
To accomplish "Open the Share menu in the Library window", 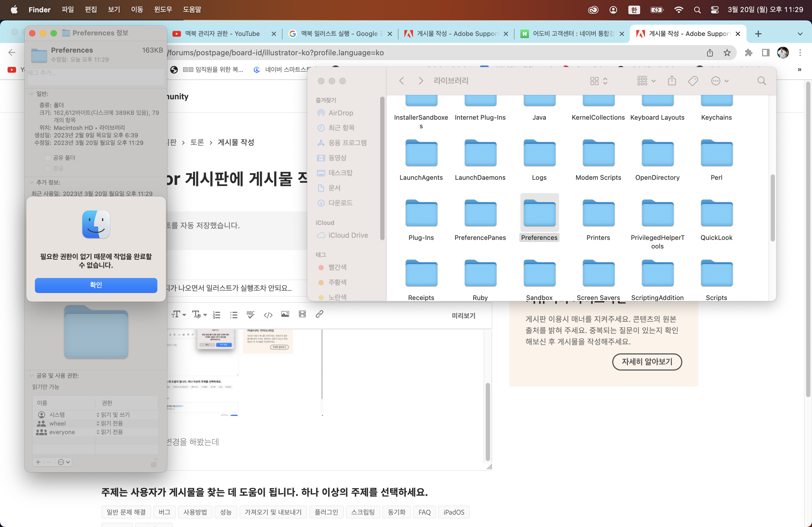I will (672, 81).
